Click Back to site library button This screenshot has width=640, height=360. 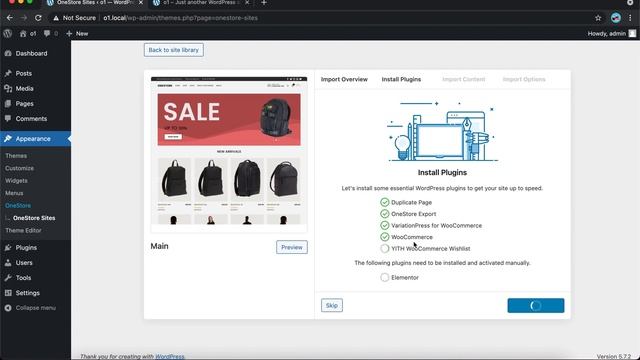173,50
